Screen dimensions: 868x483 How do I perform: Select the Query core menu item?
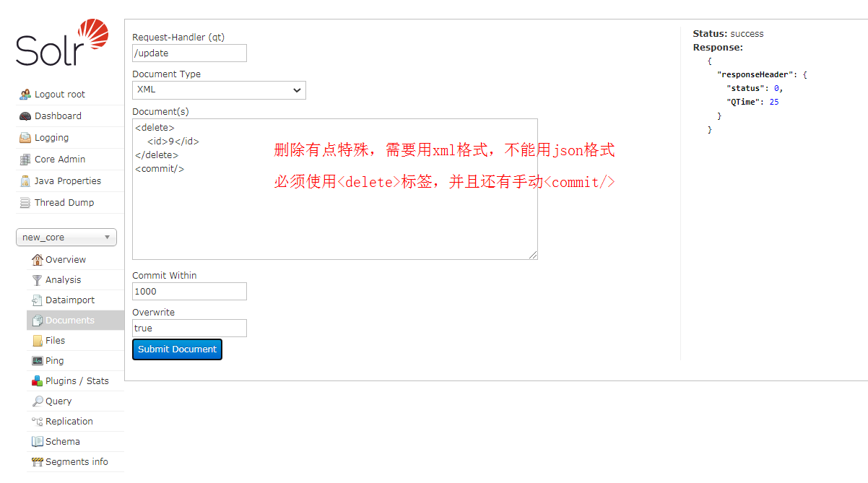click(x=75, y=401)
